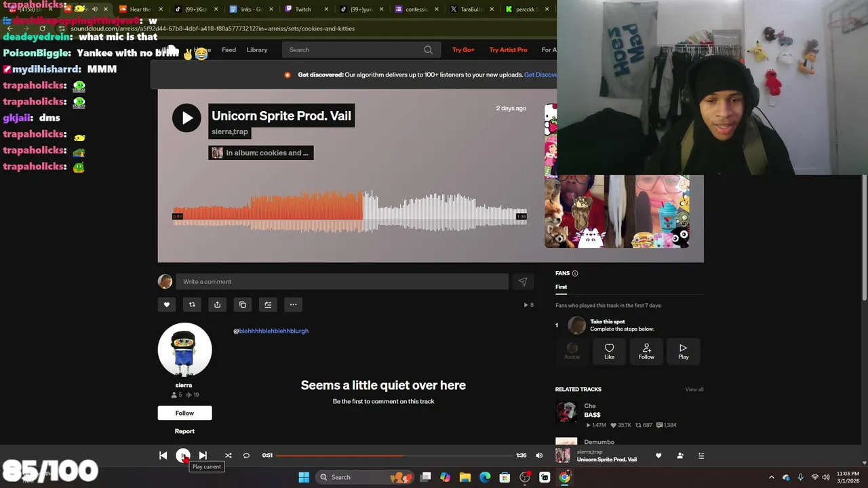Image resolution: width=868 pixels, height=488 pixels.
Task: Follow sierra with the Follow button
Action: [x=184, y=413]
